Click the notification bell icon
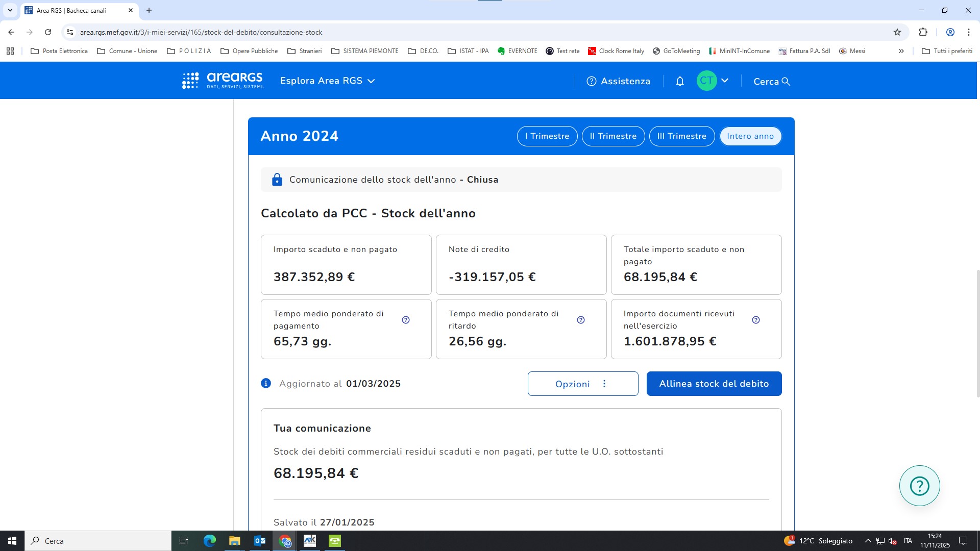This screenshot has height=551, width=980. pos(680,81)
